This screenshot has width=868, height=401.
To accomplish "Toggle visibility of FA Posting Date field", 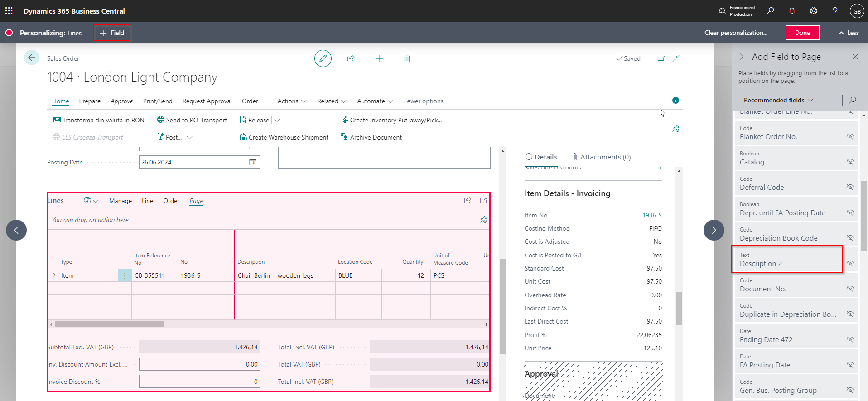I will pyautogui.click(x=850, y=365).
